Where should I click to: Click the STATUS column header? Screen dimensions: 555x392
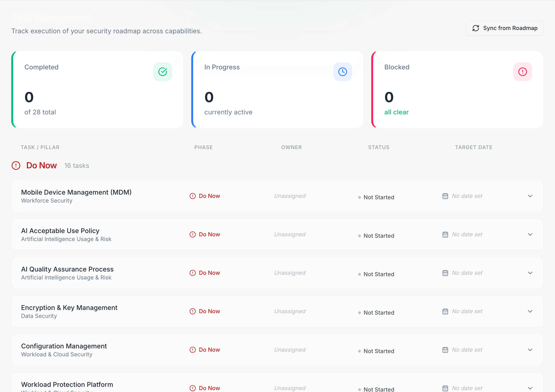(379, 147)
